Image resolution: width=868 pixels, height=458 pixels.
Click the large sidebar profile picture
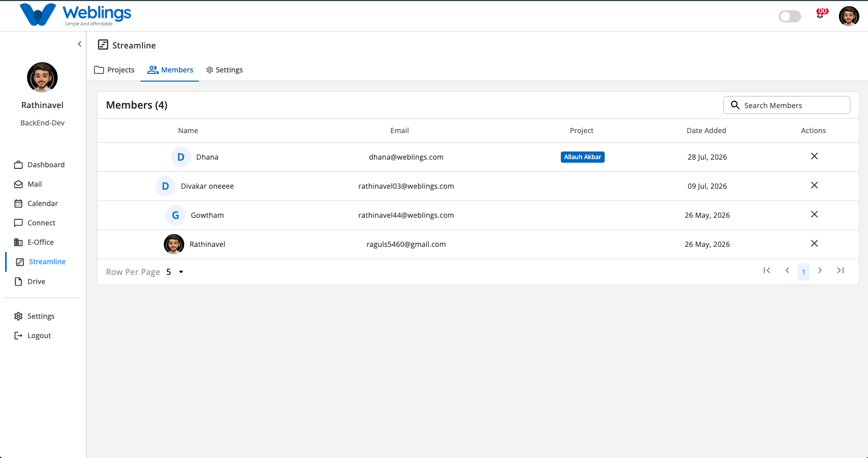[x=42, y=78]
